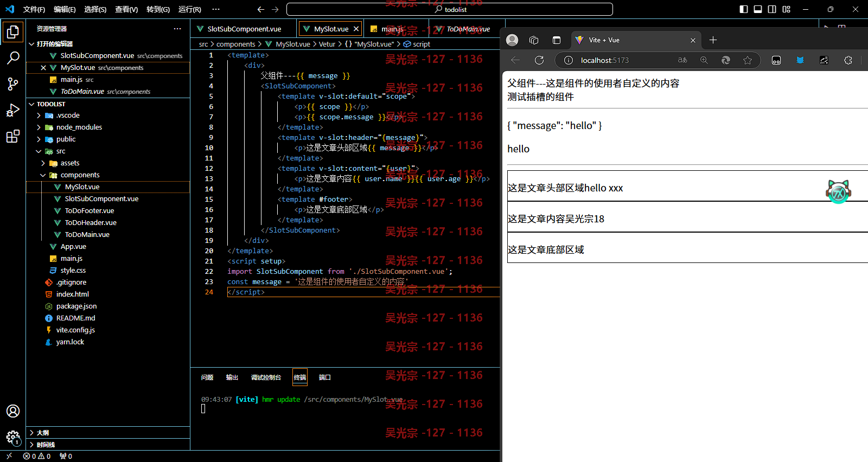Open vite.config.js in file tree
This screenshot has height=462, width=868.
(x=75, y=330)
